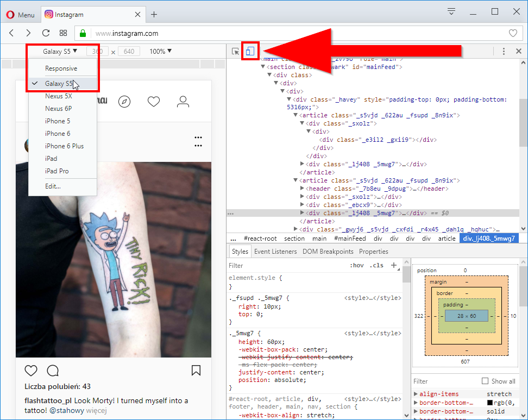This screenshot has height=420, width=528.
Task: Go back to previous page
Action: (11, 33)
